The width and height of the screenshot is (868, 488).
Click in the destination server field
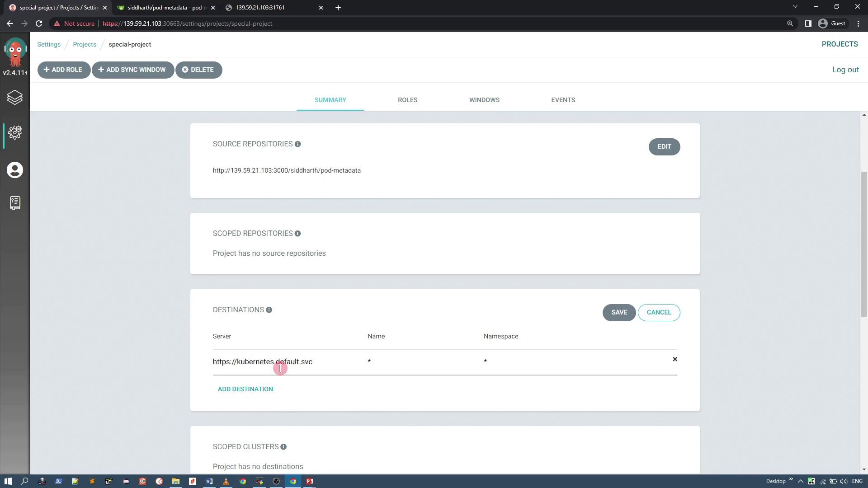[285, 362]
